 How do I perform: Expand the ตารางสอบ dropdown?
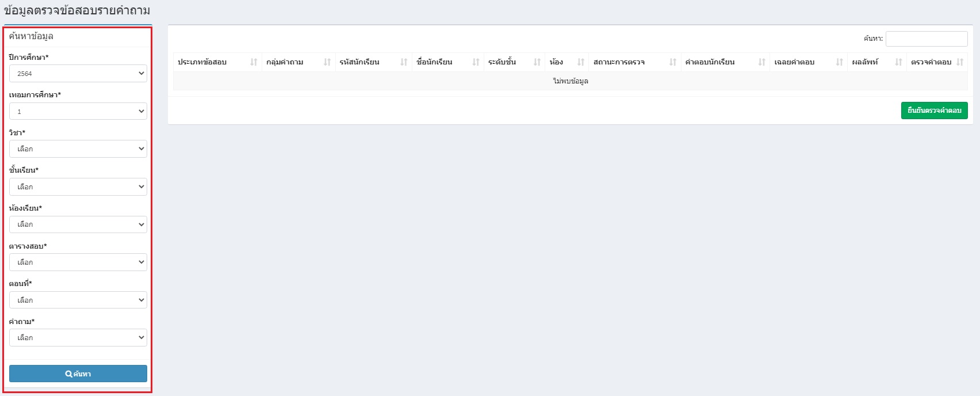point(78,262)
